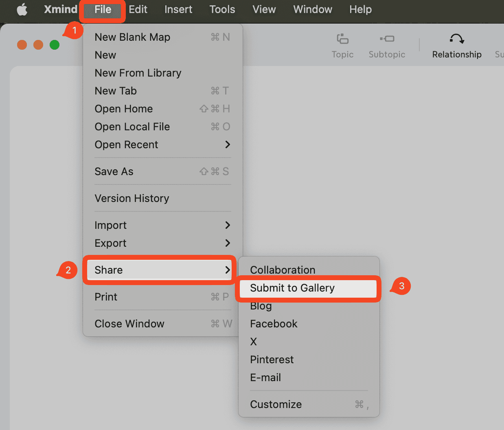
Task: Choose New From Library
Action: 163,73
